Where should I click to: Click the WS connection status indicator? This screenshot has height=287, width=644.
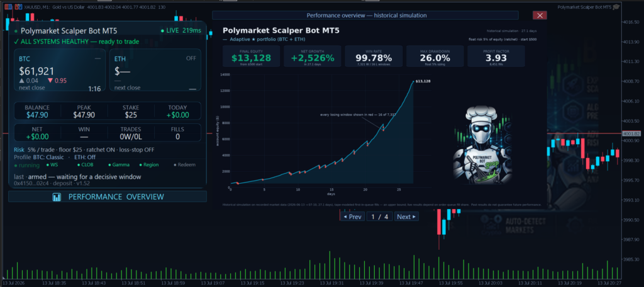click(x=52, y=164)
